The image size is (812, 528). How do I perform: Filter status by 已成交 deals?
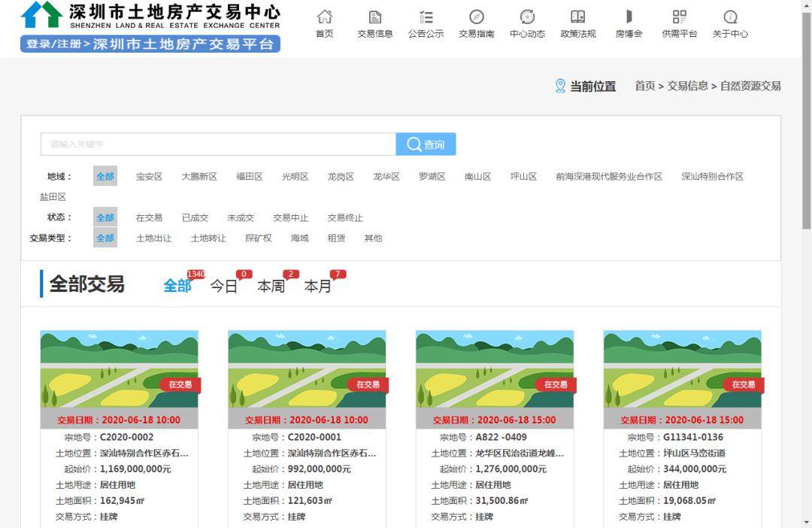(x=195, y=217)
